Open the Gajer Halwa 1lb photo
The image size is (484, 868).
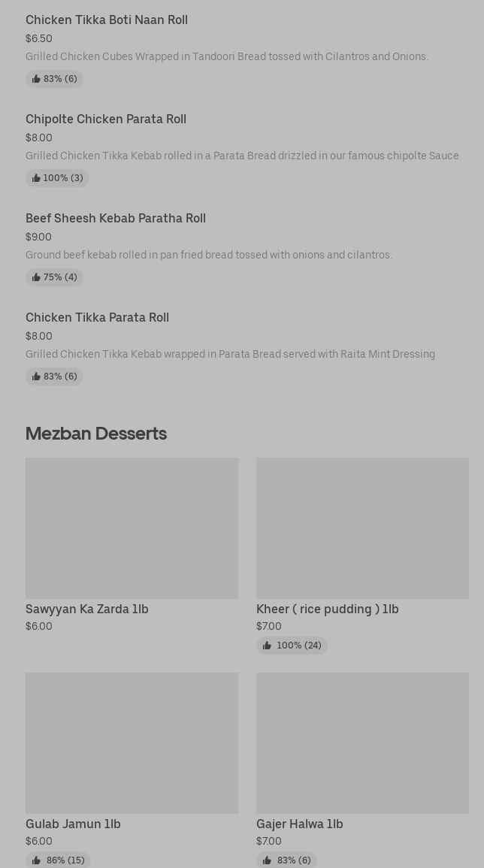pos(362,742)
